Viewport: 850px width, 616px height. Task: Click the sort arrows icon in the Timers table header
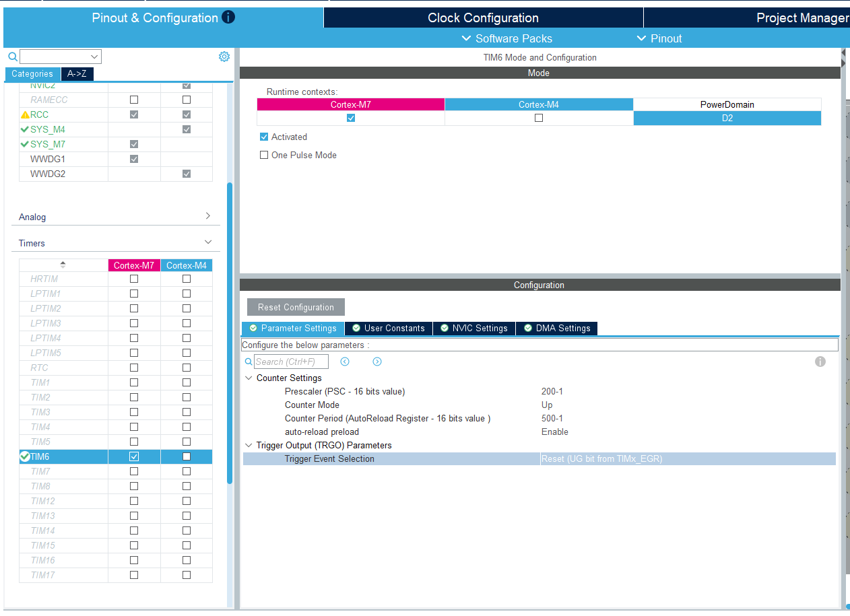(x=63, y=265)
